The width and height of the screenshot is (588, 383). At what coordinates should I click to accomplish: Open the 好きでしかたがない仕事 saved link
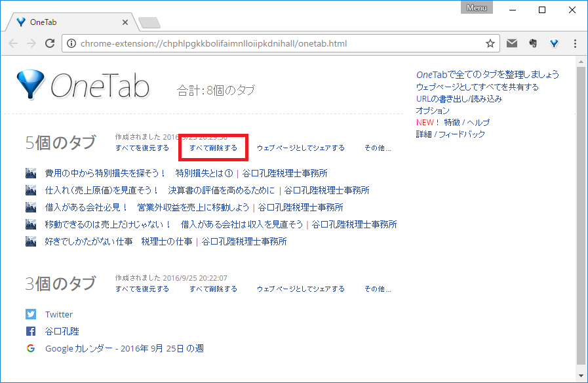[118, 241]
